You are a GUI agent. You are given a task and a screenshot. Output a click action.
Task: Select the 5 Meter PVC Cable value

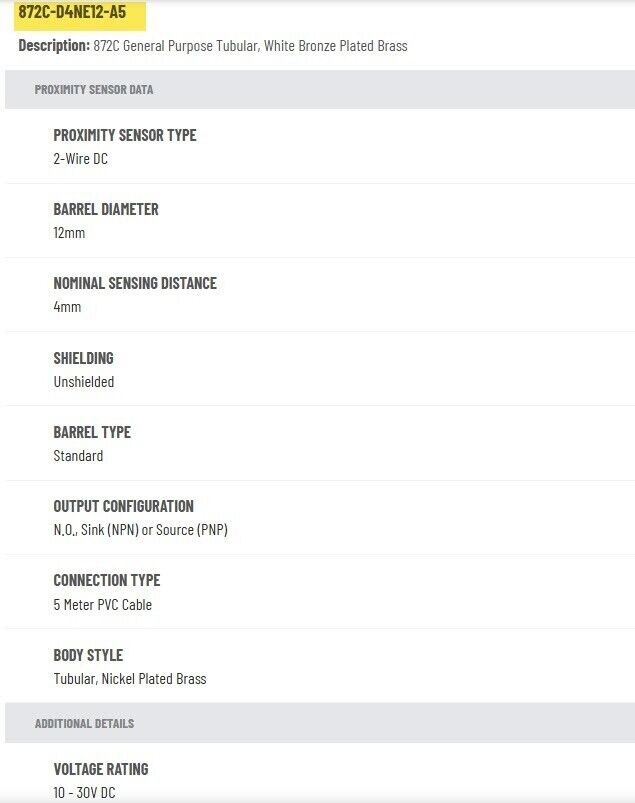pyautogui.click(x=103, y=605)
